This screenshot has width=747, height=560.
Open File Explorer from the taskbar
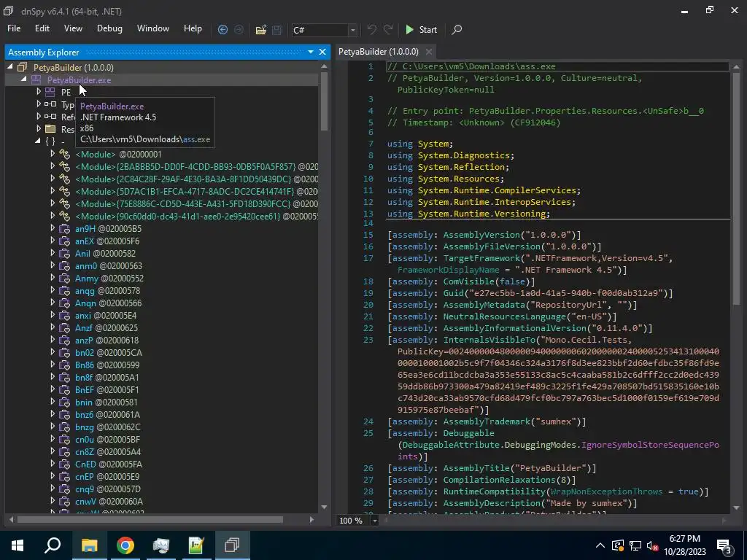(89, 545)
